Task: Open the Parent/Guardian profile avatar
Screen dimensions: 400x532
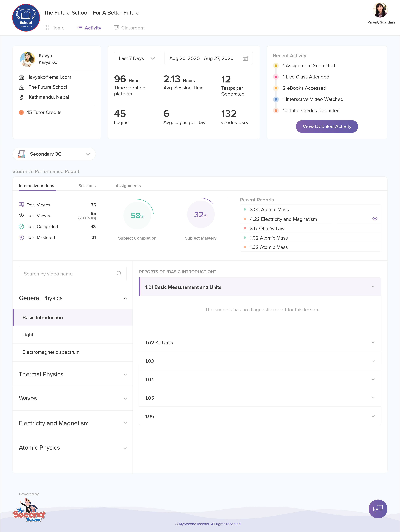Action: point(380,10)
